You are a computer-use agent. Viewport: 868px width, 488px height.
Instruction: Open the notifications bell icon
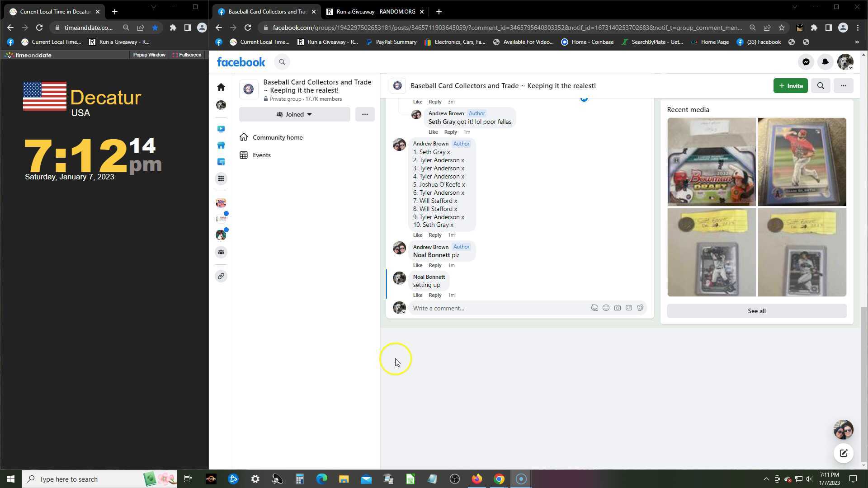coord(825,62)
